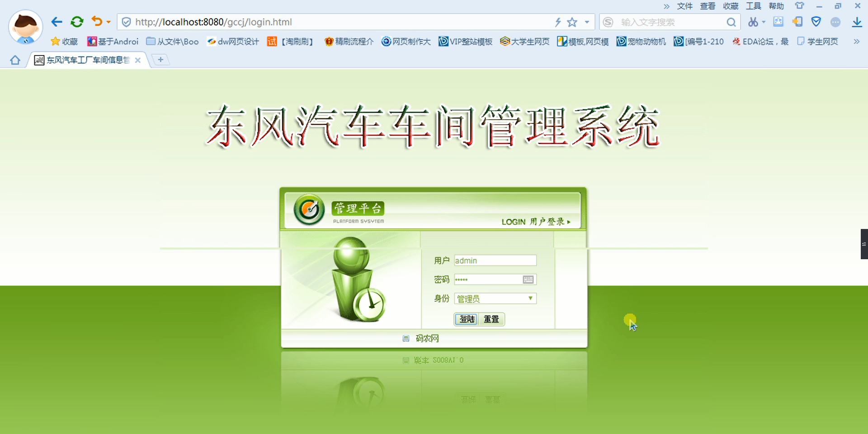Reload the page with green refresh icon
The height and width of the screenshot is (434, 868).
77,22
